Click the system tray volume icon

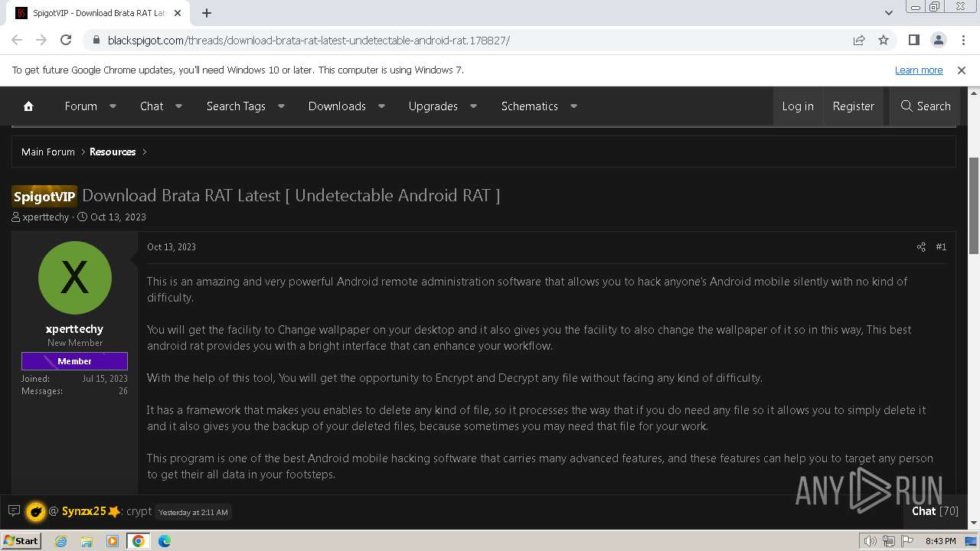(x=870, y=541)
